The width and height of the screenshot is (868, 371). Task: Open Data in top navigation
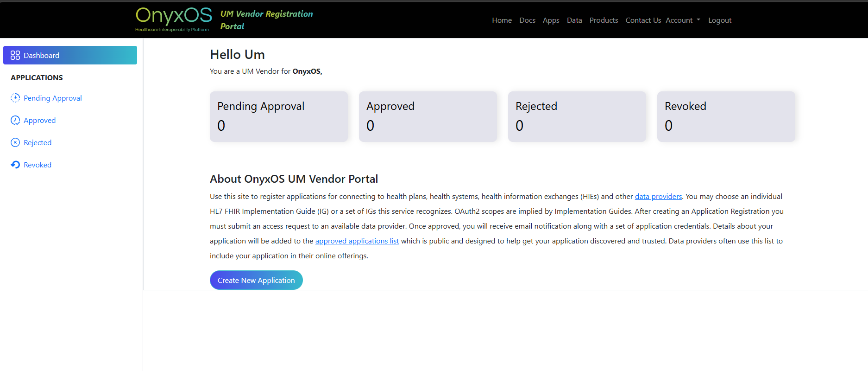(x=574, y=20)
